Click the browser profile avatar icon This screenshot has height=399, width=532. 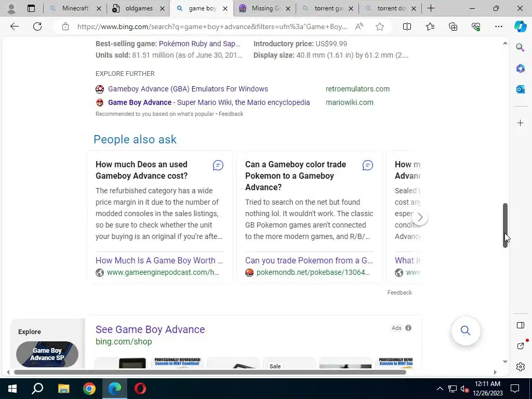click(x=11, y=8)
